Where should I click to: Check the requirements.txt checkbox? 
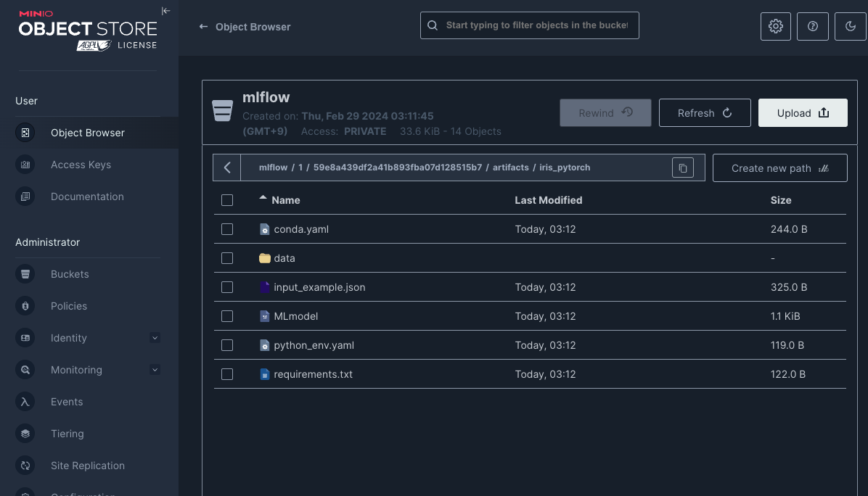pos(227,374)
